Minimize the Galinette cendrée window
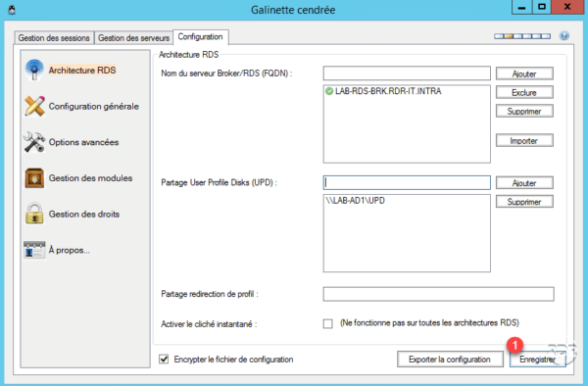Viewport: 588px width, 386px height. point(521,7)
